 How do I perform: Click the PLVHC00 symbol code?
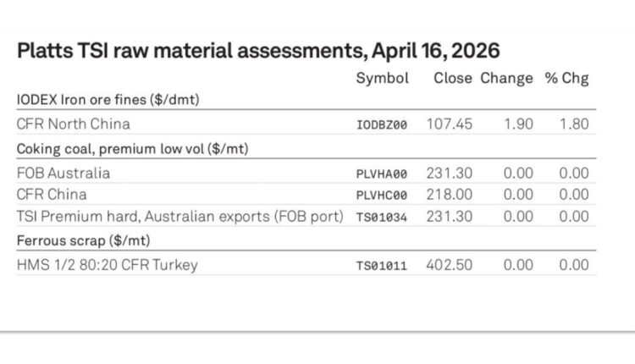pos(382,195)
